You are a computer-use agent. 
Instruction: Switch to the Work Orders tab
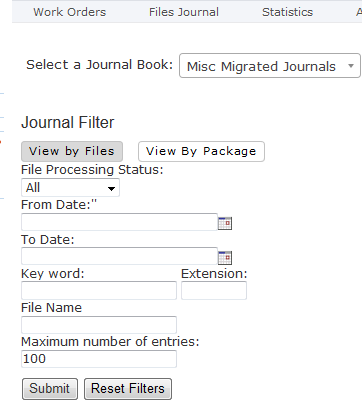70,12
